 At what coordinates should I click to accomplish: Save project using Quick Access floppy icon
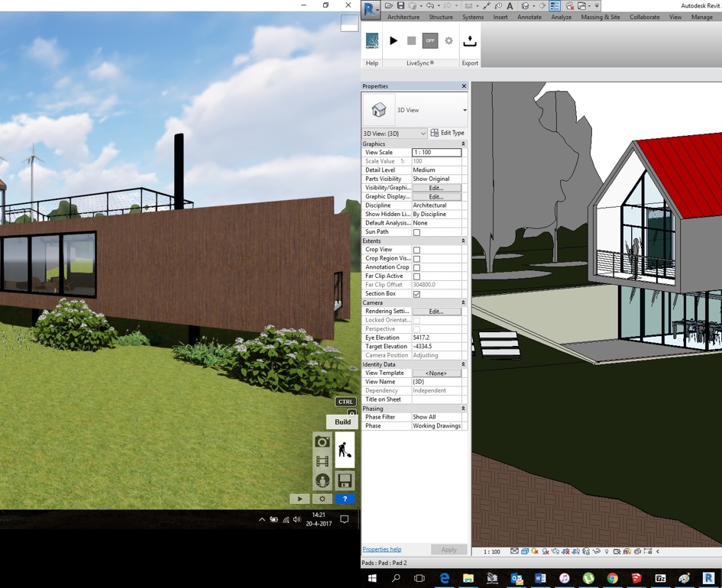(x=401, y=5)
